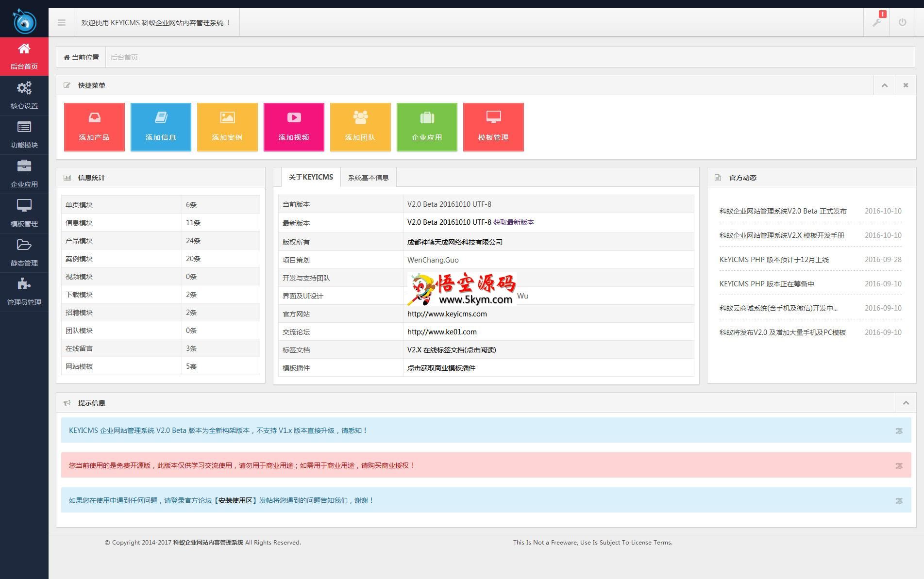
Task: Click the 添加视频 pink shortcut tile
Action: [x=294, y=127]
